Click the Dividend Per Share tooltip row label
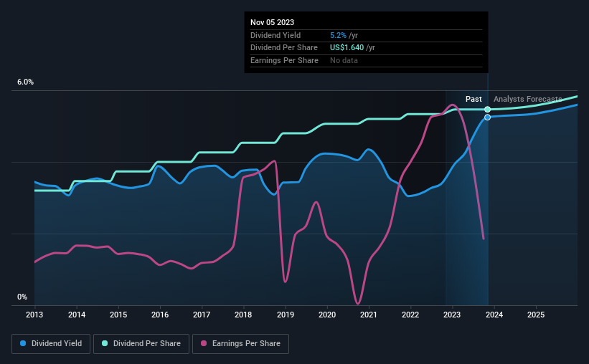This screenshot has width=589, height=364. (284, 48)
